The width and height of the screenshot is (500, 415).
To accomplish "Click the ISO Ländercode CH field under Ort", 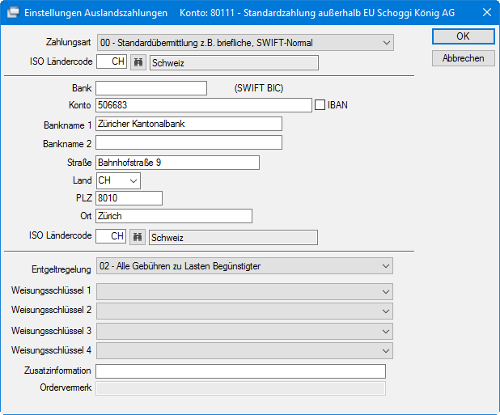I will pos(111,236).
